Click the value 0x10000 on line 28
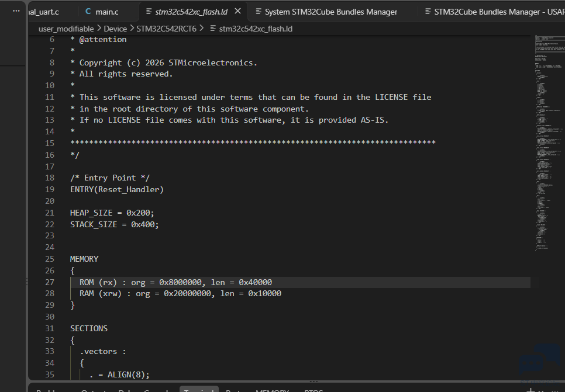Image resolution: width=565 pixels, height=392 pixels. (264, 293)
